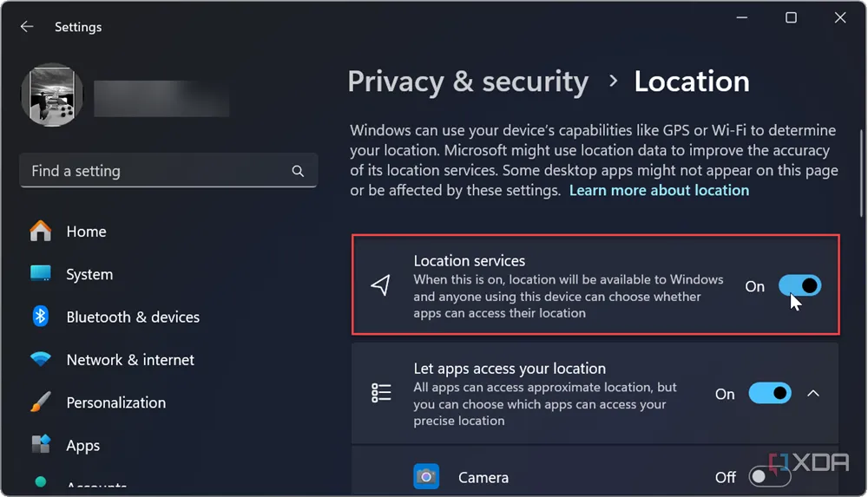Select Personalization in the sidebar
Viewport: 868px width, 497px height.
coord(115,402)
